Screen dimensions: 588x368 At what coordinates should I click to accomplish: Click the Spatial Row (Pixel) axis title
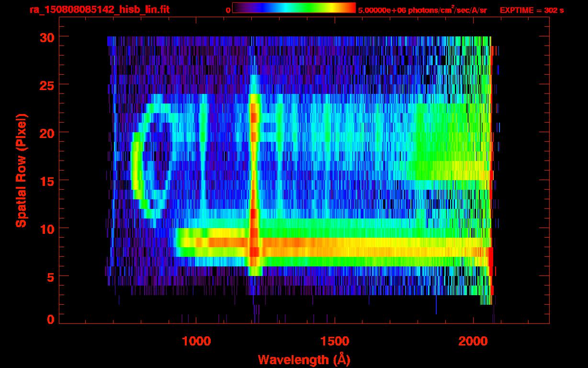point(21,171)
